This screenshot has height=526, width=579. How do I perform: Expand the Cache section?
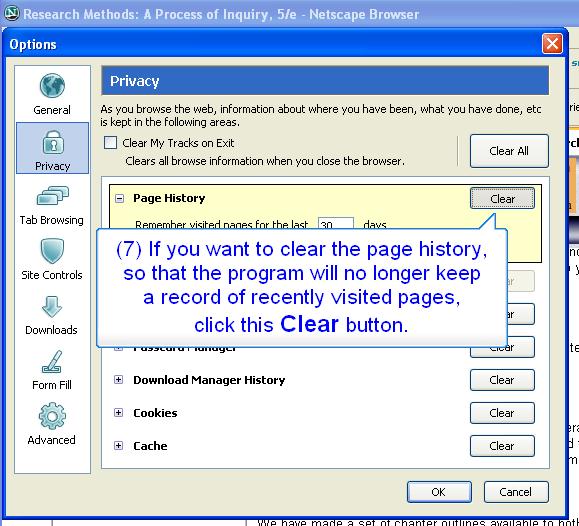pyautogui.click(x=118, y=445)
